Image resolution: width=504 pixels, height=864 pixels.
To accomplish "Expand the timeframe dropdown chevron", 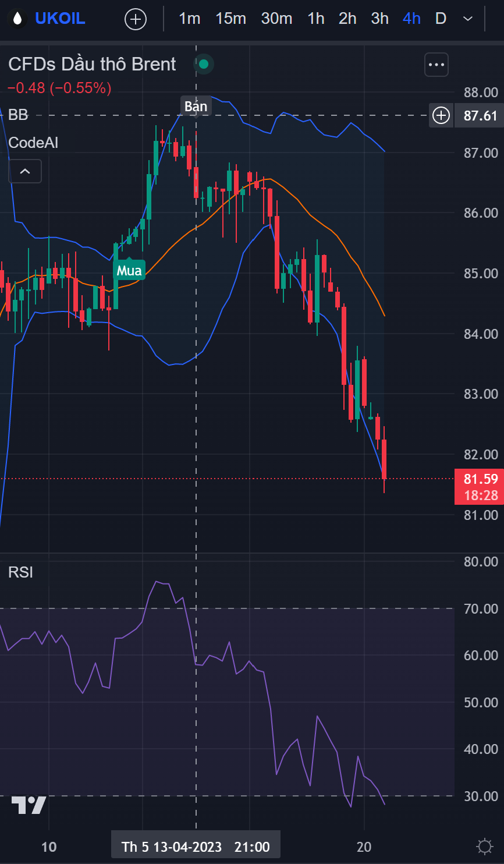I will coord(467,19).
